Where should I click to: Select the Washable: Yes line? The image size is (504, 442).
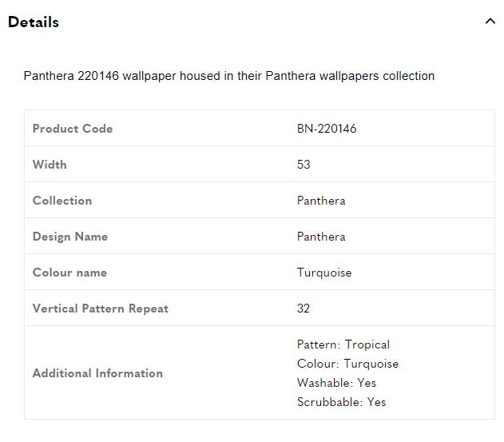click(x=336, y=383)
